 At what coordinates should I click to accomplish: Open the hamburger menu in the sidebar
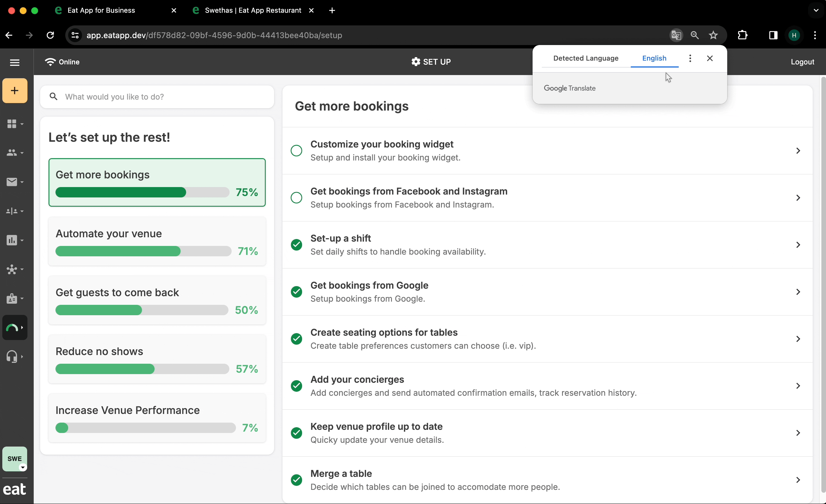(15, 62)
